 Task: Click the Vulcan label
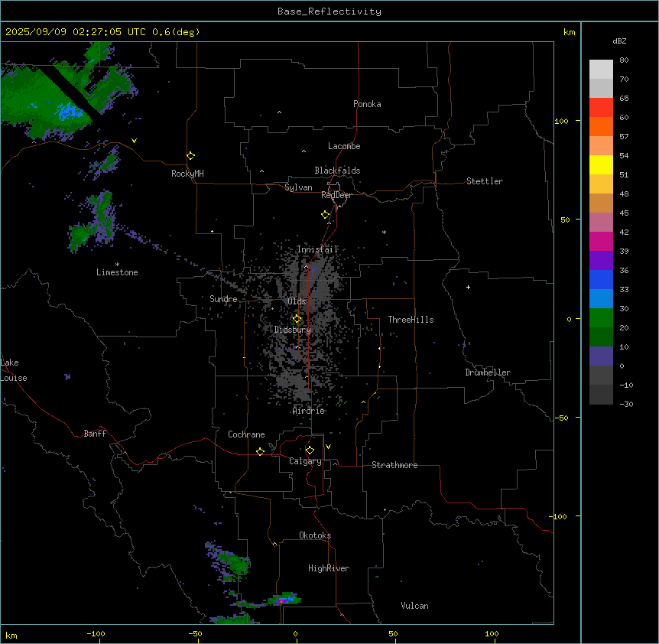tap(415, 606)
